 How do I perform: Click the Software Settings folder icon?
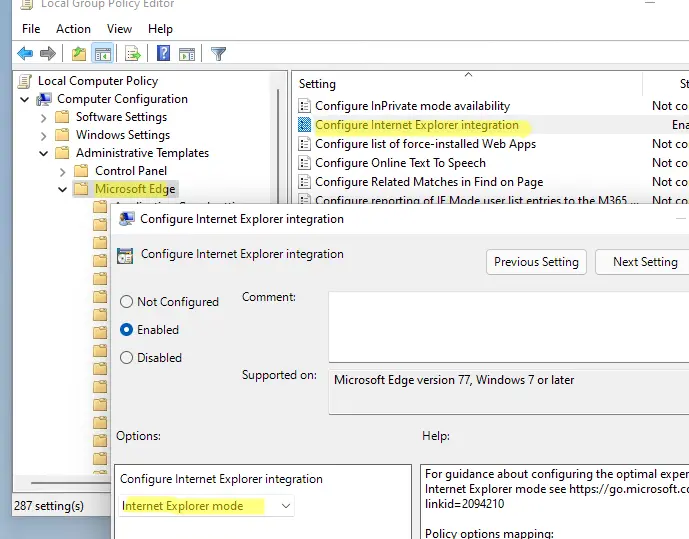tap(62, 117)
